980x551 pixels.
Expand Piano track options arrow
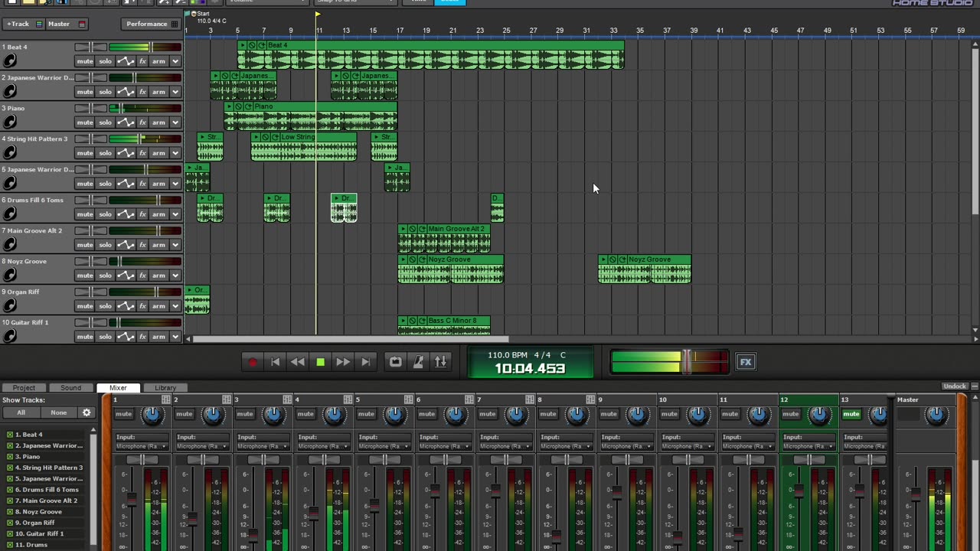pos(175,122)
